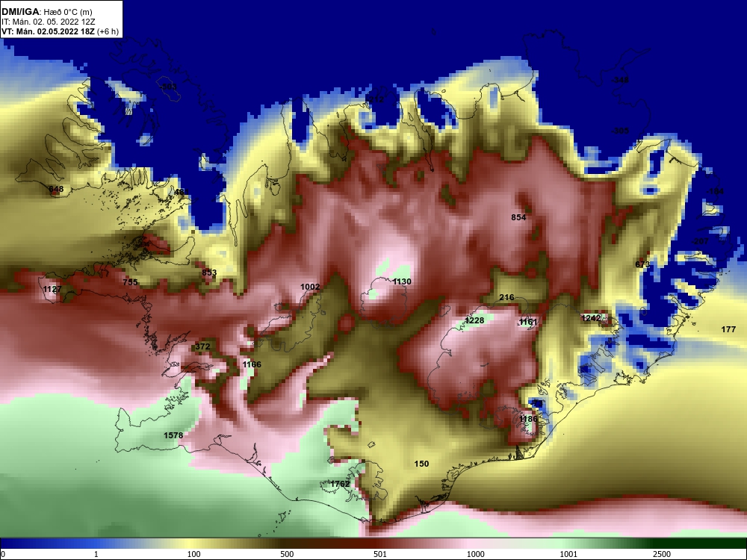Click the 100 label on the color scale
Image resolution: width=747 pixels, height=560 pixels.
tap(194, 554)
